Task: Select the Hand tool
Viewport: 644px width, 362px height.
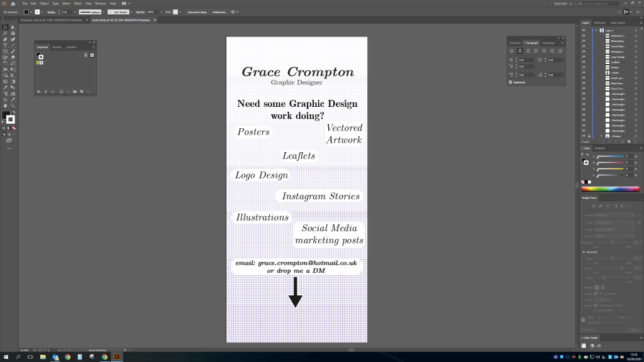Action: tap(5, 105)
